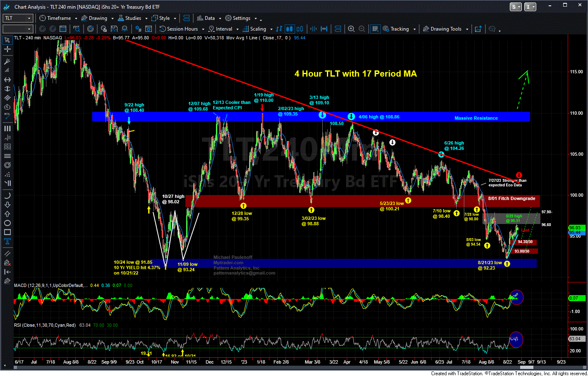The width and height of the screenshot is (588, 376).
Task: Click the data window grid icon
Action: coord(375,29)
